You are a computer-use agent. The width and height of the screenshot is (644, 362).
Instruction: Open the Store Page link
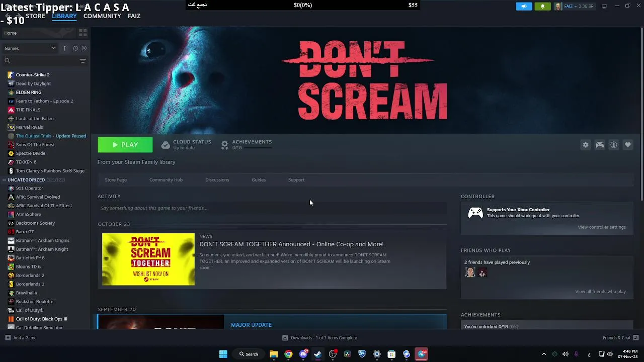coord(116,180)
